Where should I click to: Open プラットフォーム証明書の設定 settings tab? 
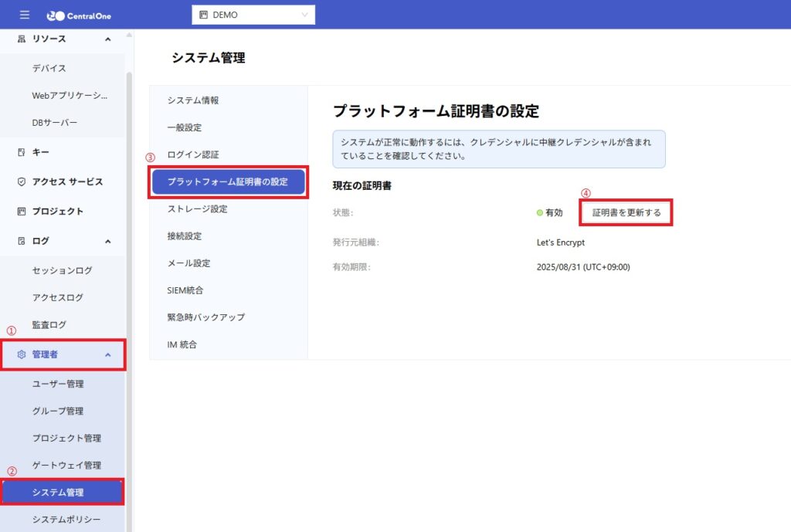tap(228, 182)
